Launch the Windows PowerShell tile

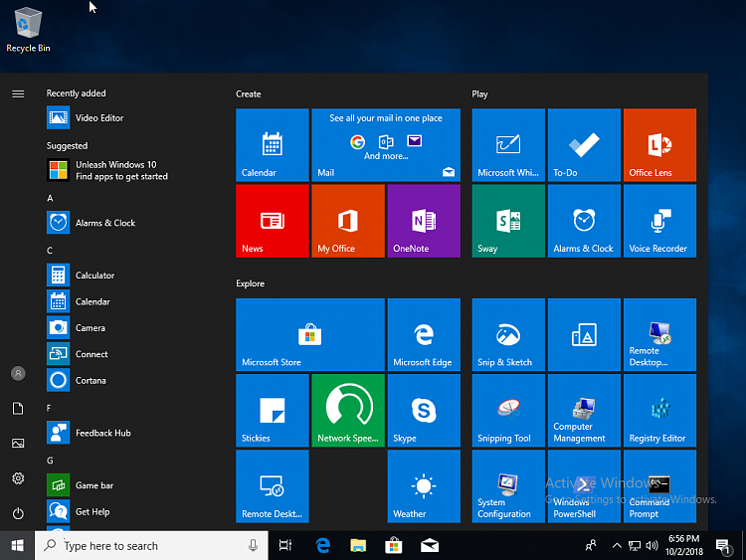pyautogui.click(x=584, y=486)
